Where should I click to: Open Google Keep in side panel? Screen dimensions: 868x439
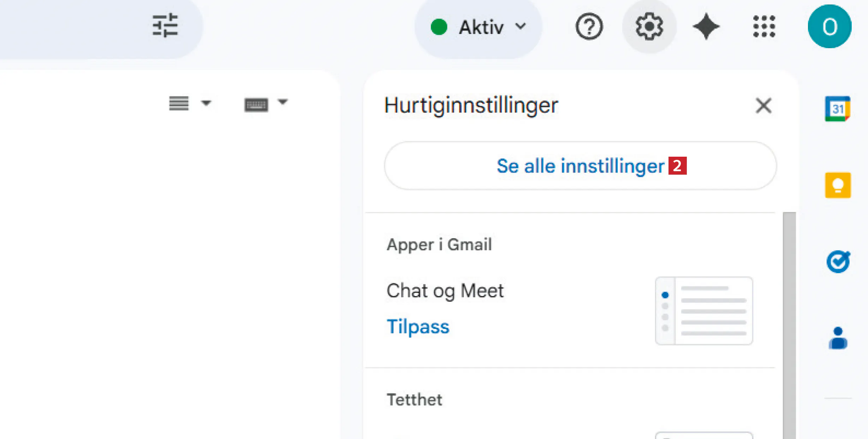838,185
